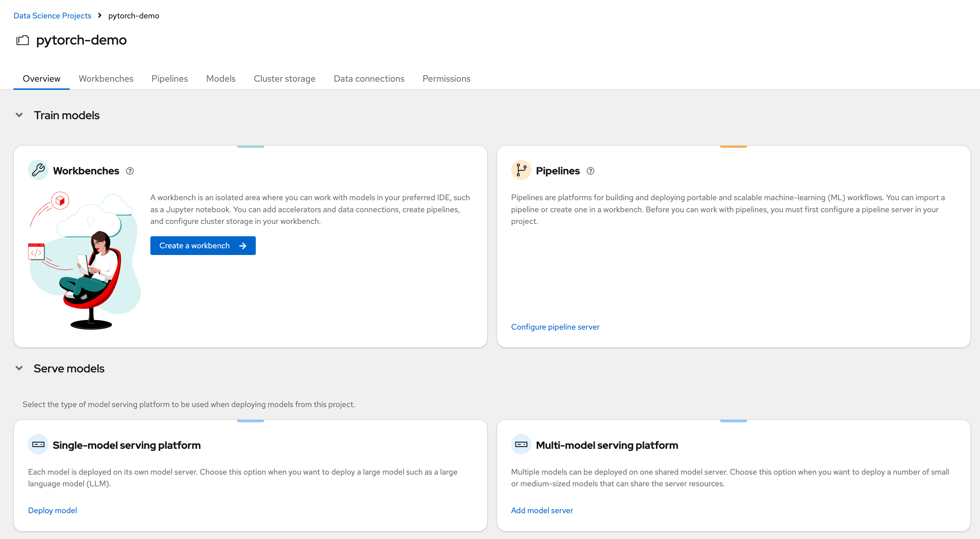The image size is (980, 539).
Task: Click the 'Select the type of model serving platform' text
Action: pyautogui.click(x=189, y=404)
